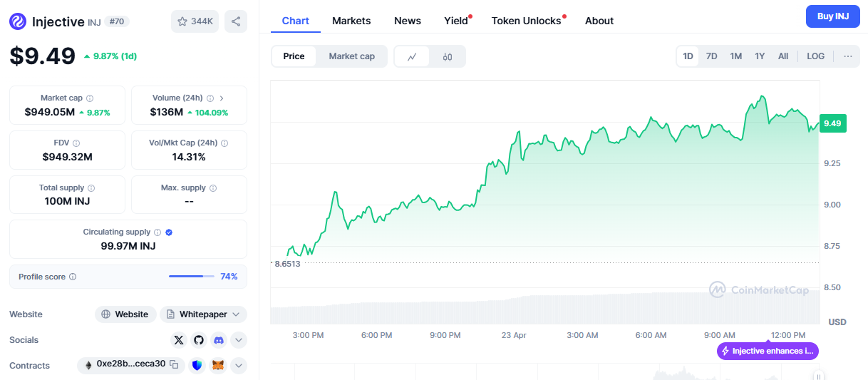Add token to MetaMask fox icon
The image size is (868, 380).
(x=218, y=365)
